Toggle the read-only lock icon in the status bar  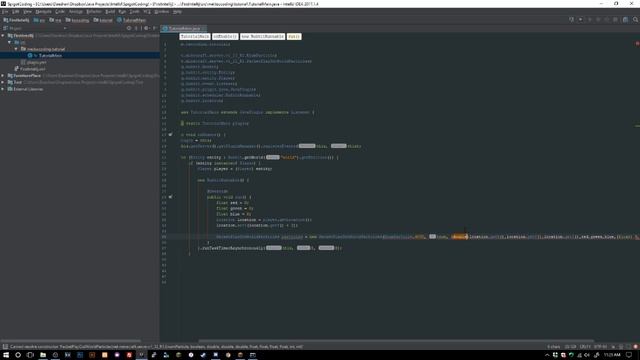pyautogui.click(x=613, y=347)
